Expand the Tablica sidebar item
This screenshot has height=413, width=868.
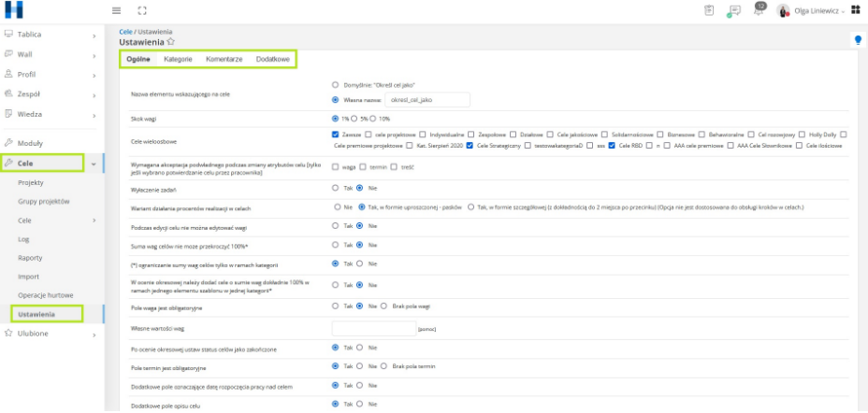pos(94,35)
